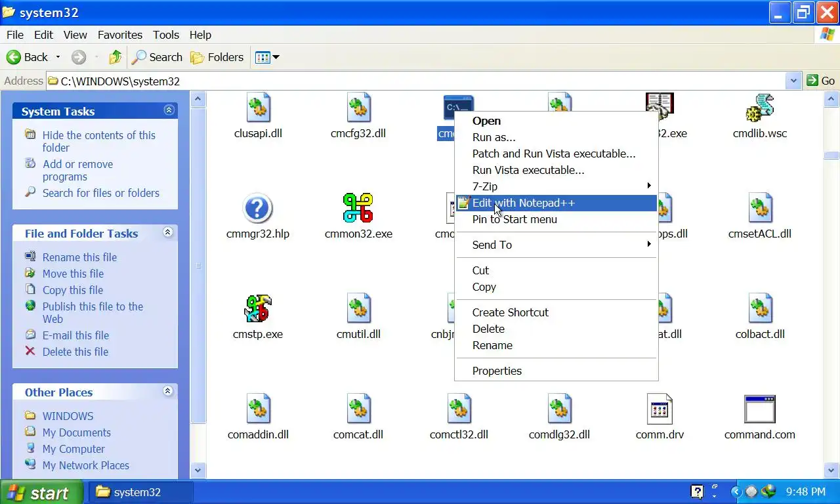This screenshot has height=504, width=840.
Task: Choose Cut in the context menu
Action: [x=556, y=270]
